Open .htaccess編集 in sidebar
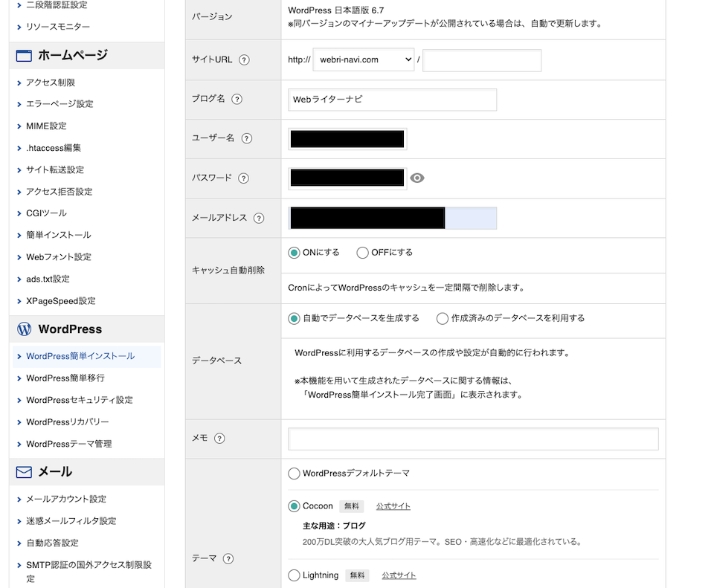 pyautogui.click(x=54, y=148)
